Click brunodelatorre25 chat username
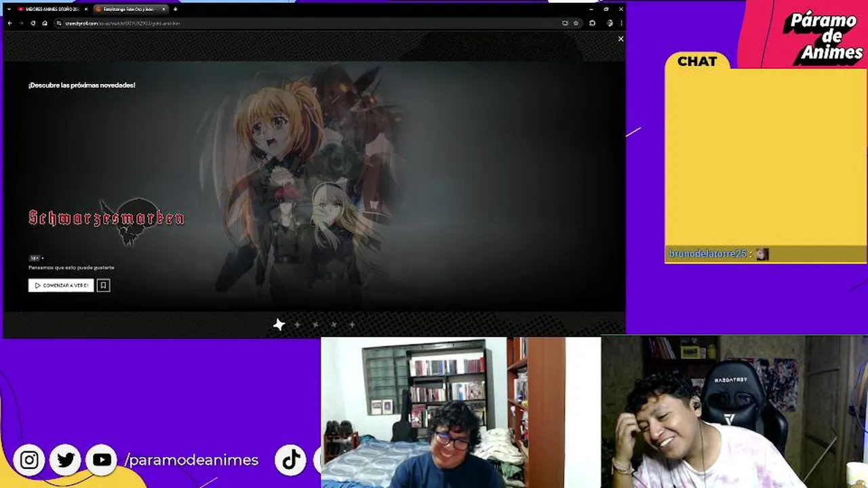The height and width of the screenshot is (488, 868). click(x=708, y=253)
